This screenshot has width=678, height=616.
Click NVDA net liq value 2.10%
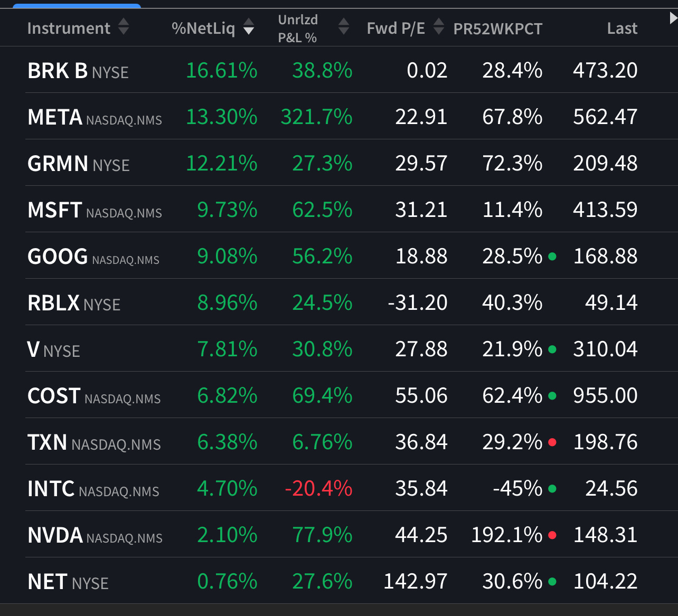point(228,535)
